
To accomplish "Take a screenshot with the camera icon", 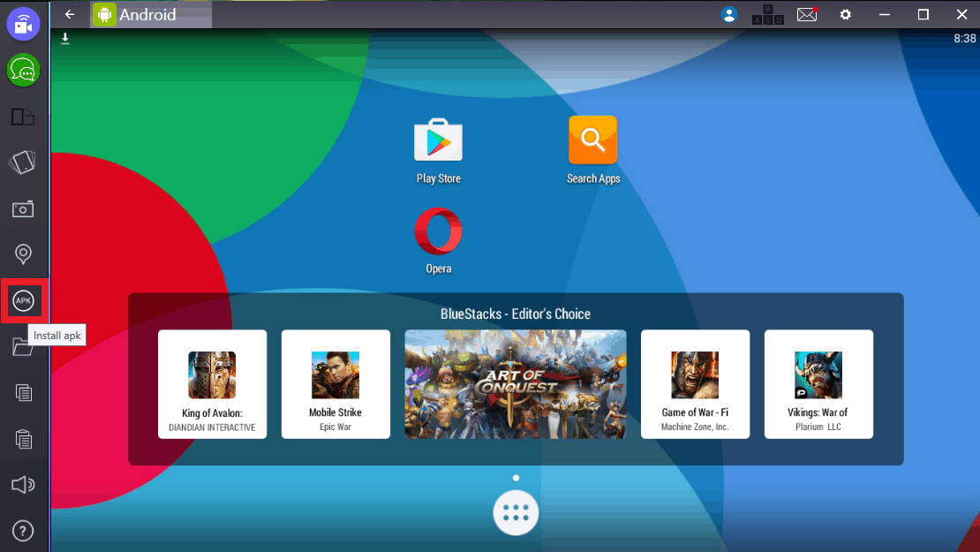I will pos(23,208).
